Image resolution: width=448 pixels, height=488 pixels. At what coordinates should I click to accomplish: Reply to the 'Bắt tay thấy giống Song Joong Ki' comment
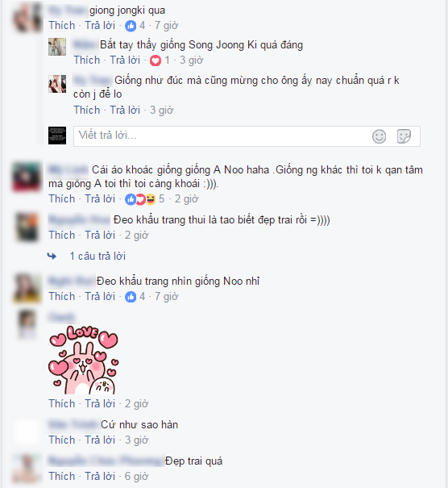pyautogui.click(x=125, y=60)
